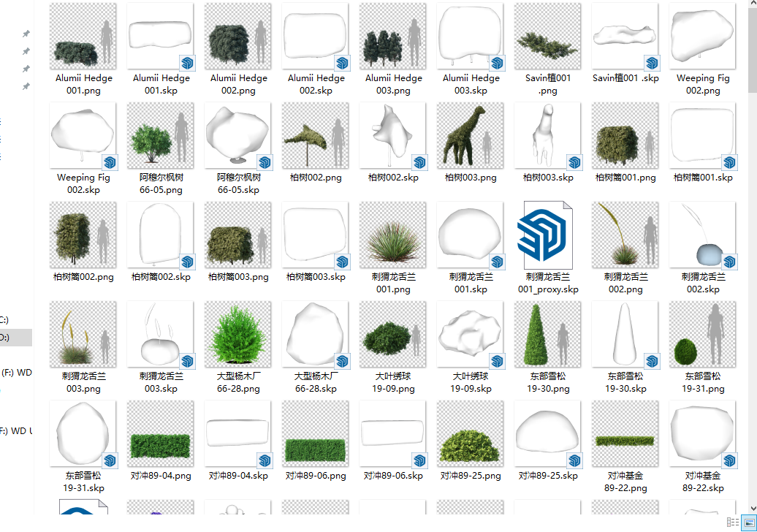Screen dimensions: 757x532
Task: Select the 柏树002.png umbrella topiary thumbnail
Action: [x=316, y=136]
